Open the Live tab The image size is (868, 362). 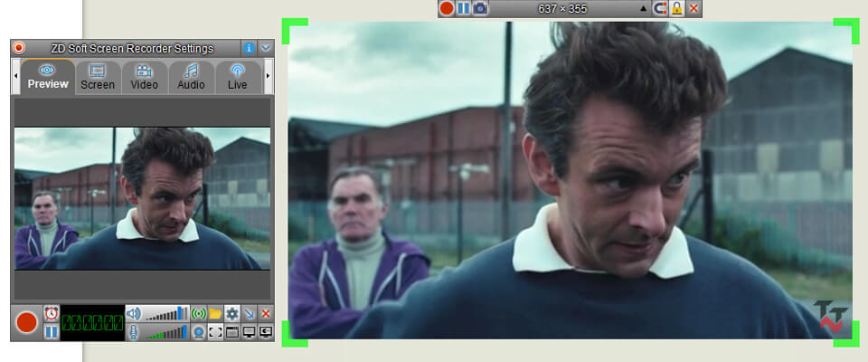238,77
